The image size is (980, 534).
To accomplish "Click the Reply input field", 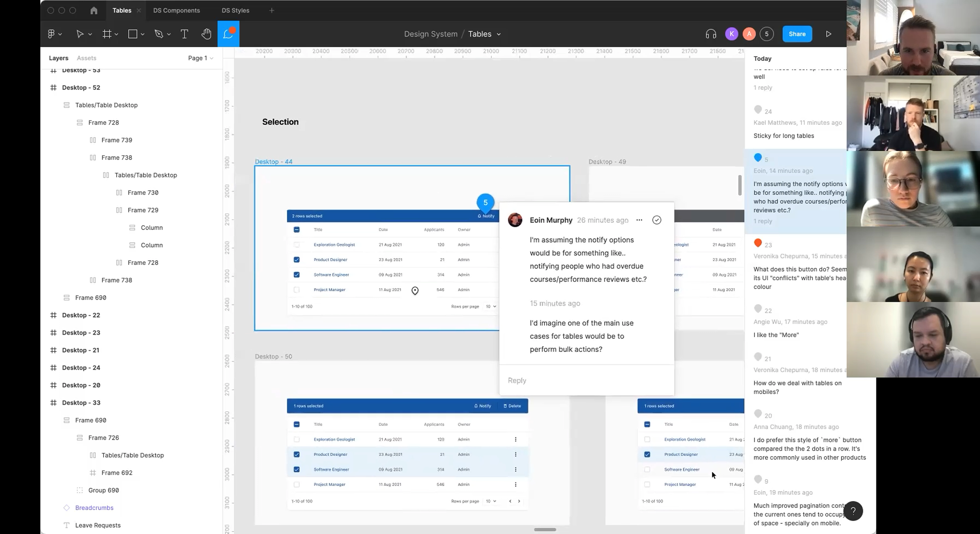I will 586,380.
